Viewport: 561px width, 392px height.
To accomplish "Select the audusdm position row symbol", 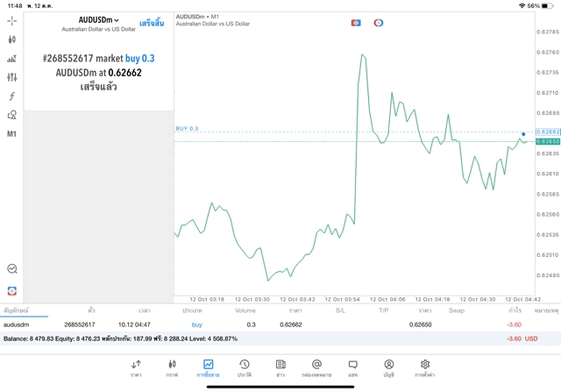I will pos(16,324).
